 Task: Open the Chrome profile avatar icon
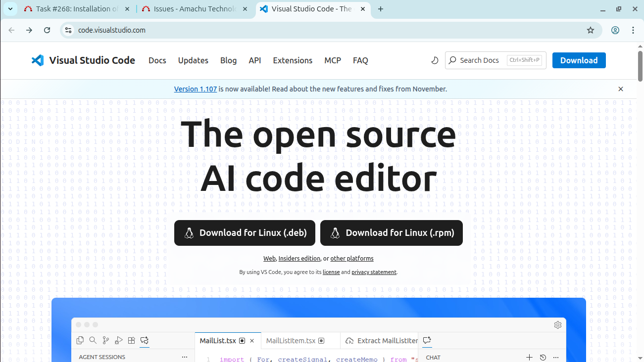click(x=615, y=30)
